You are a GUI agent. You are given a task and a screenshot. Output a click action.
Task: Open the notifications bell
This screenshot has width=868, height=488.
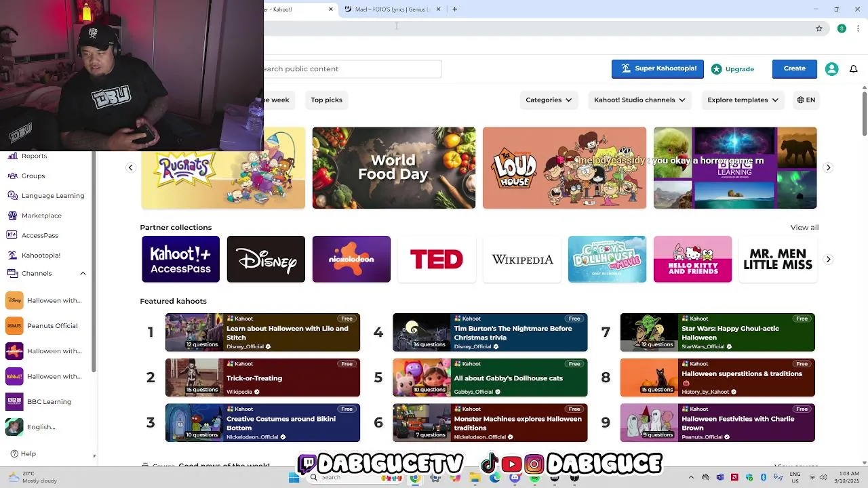click(x=854, y=68)
